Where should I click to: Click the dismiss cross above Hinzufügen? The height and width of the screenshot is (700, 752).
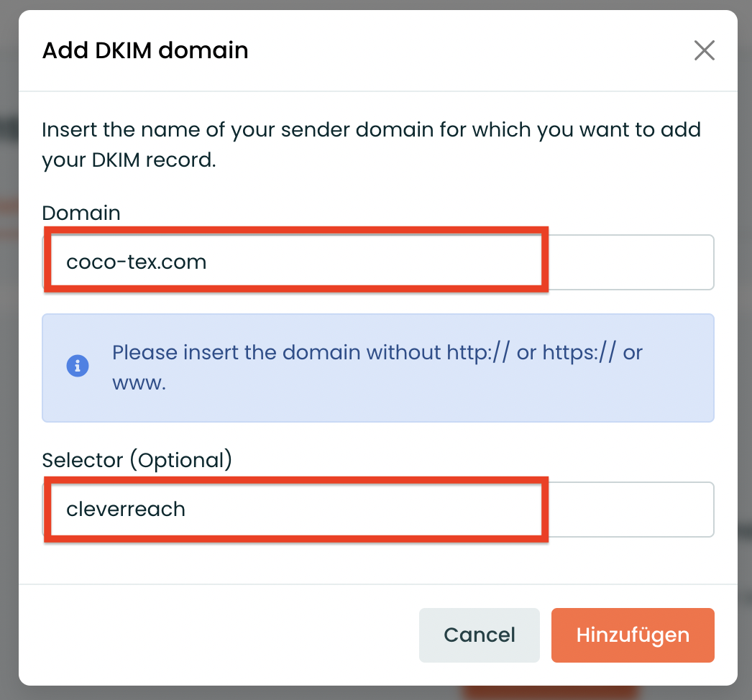pyautogui.click(x=704, y=50)
